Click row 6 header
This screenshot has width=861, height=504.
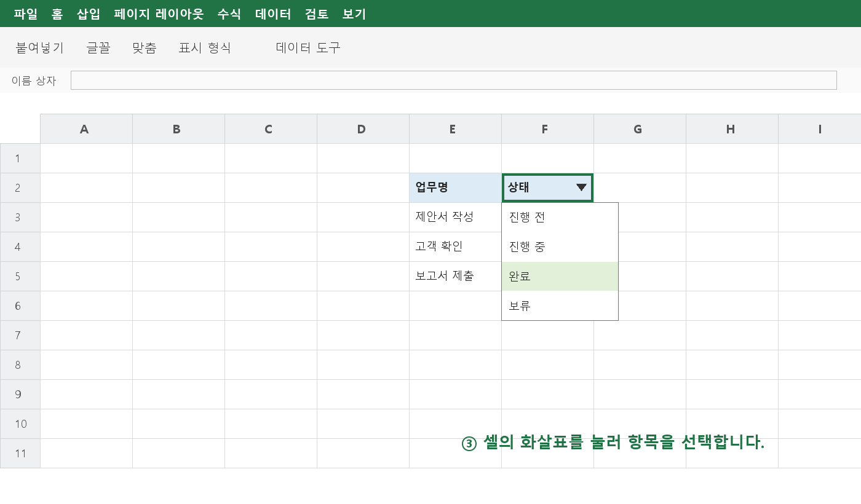pyautogui.click(x=20, y=306)
